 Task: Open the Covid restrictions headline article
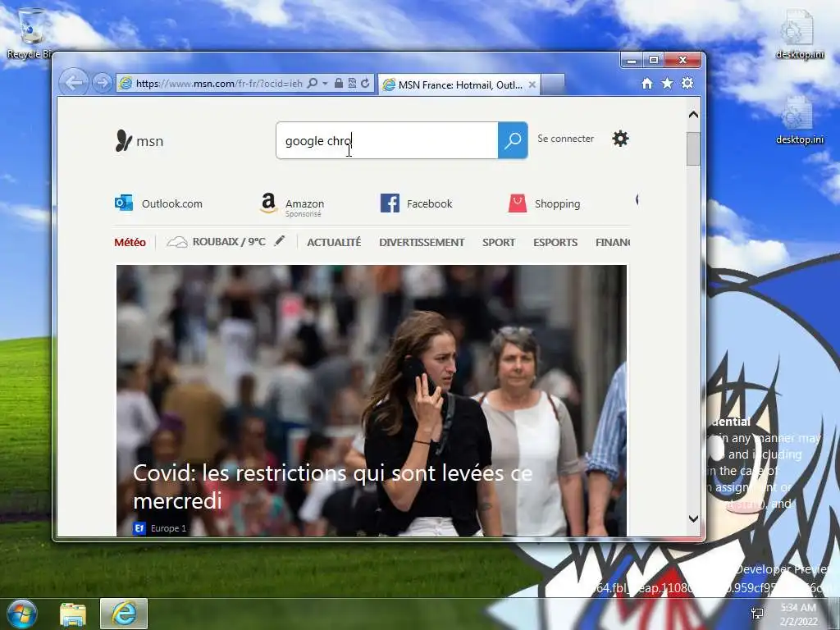pyautogui.click(x=332, y=486)
